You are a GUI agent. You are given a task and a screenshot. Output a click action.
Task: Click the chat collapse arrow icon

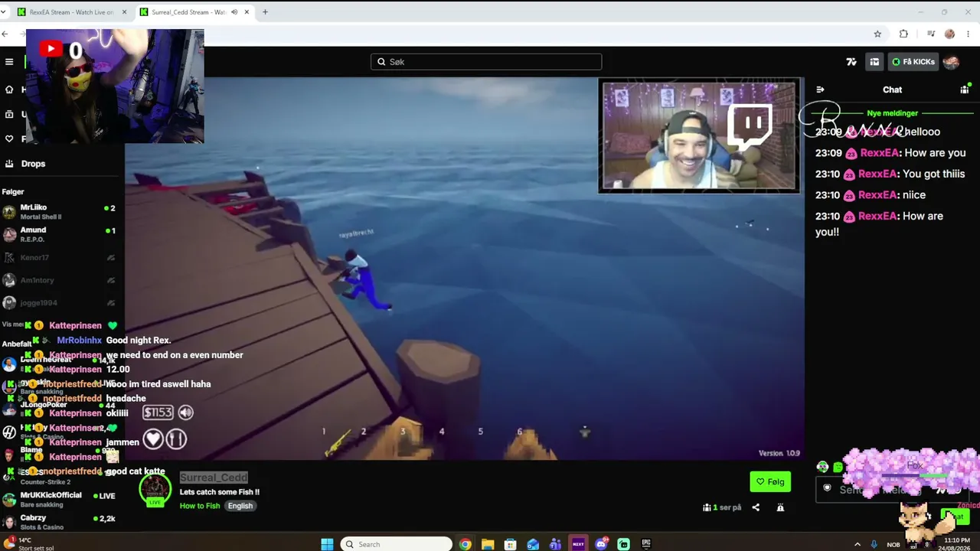[820, 90]
